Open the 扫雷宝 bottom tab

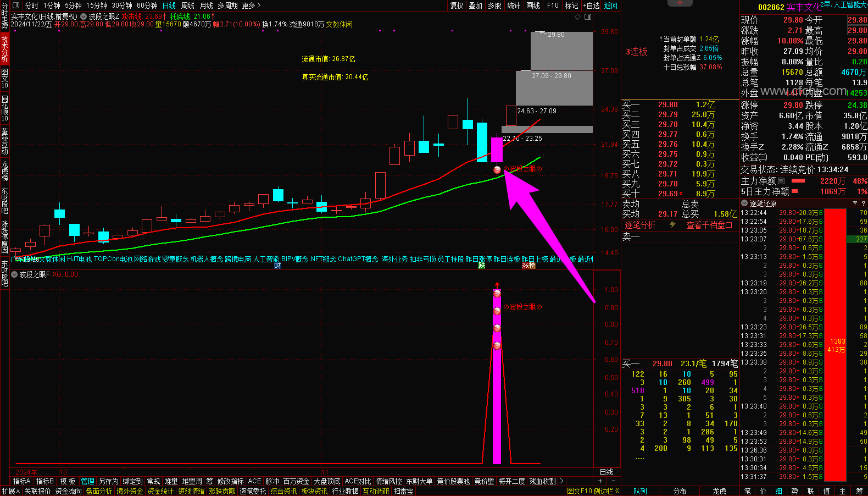pos(404,491)
